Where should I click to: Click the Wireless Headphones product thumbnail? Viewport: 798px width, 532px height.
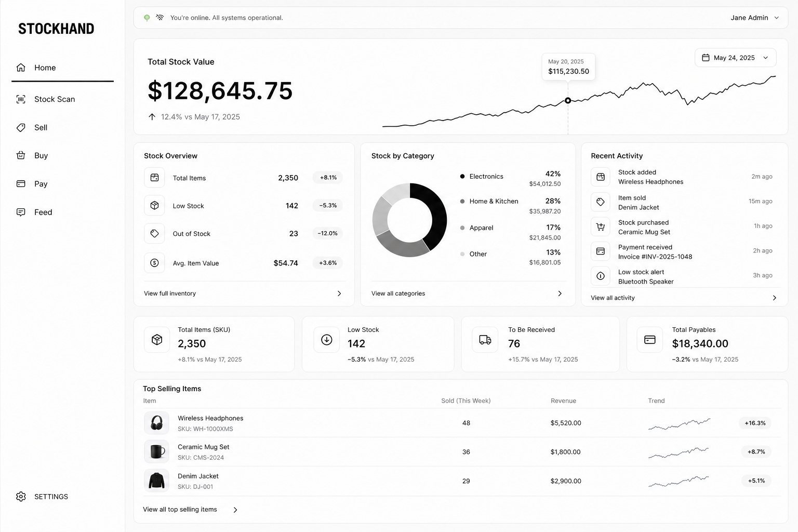pos(156,423)
